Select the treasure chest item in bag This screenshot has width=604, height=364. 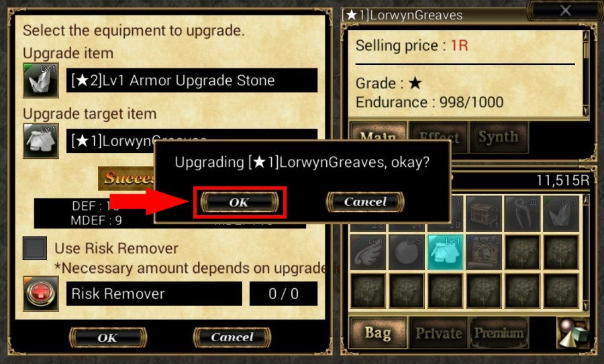pyautogui.click(x=484, y=213)
